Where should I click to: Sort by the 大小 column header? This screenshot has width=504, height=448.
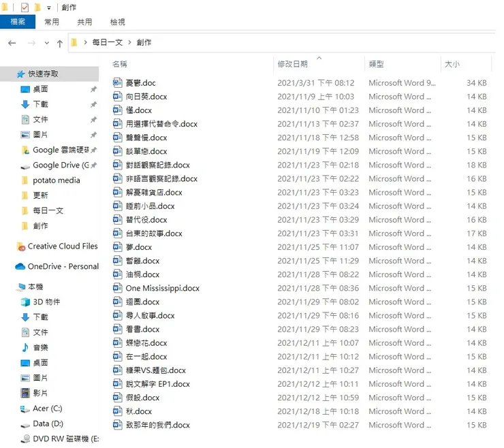click(452, 64)
